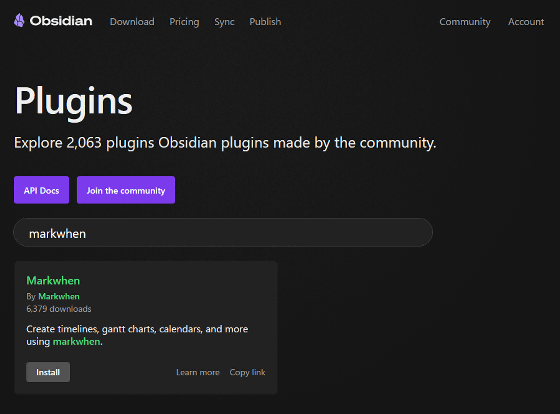The width and height of the screenshot is (560, 414).
Task: Click the Join the community button
Action: [126, 190]
